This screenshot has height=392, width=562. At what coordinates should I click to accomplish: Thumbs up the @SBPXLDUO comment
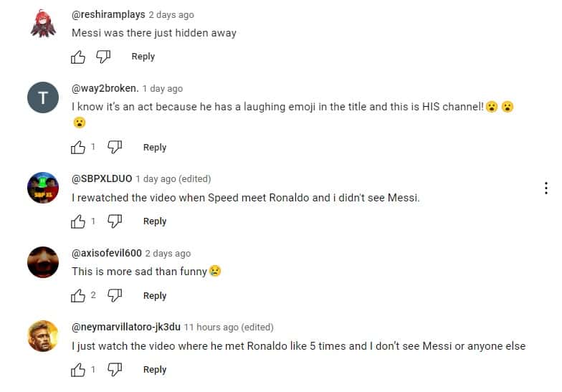[x=78, y=221]
